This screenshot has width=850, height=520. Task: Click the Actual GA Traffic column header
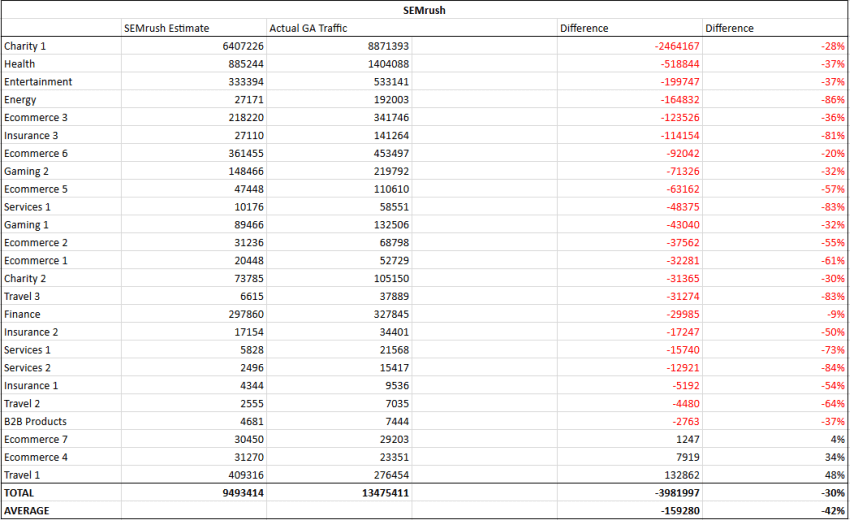[x=339, y=28]
